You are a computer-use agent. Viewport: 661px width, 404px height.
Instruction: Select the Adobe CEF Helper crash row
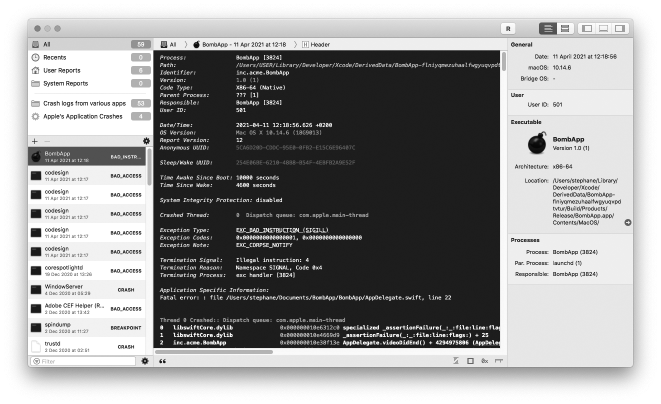click(87, 308)
